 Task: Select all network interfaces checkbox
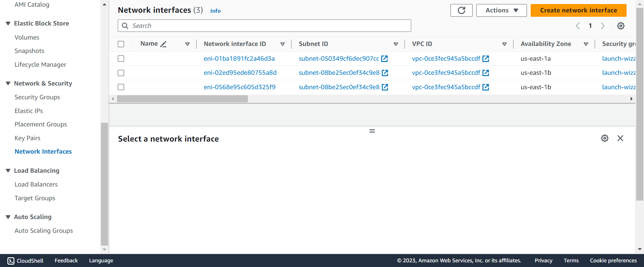121,44
